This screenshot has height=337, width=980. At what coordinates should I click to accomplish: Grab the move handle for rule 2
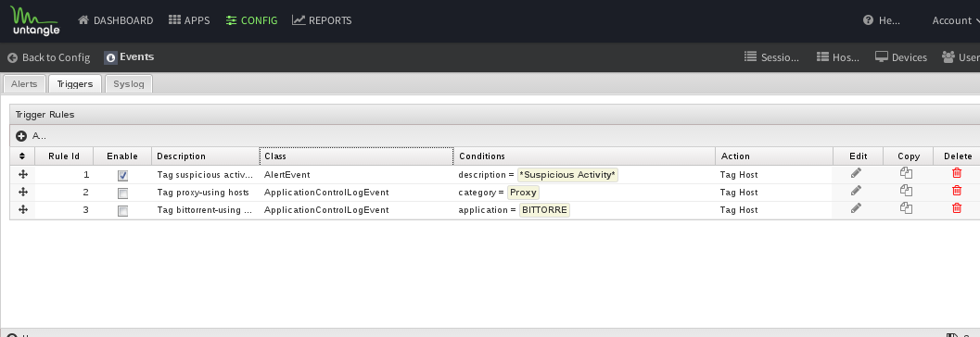pos(22,192)
